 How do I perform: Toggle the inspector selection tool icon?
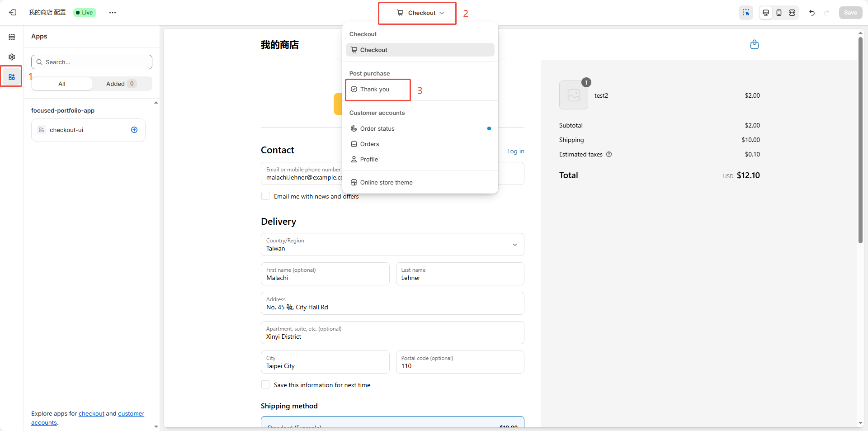click(746, 13)
